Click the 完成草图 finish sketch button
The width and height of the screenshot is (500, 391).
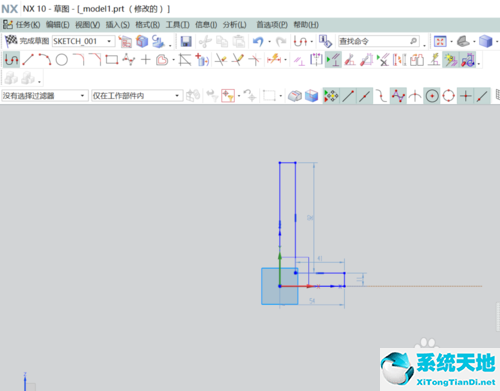27,41
